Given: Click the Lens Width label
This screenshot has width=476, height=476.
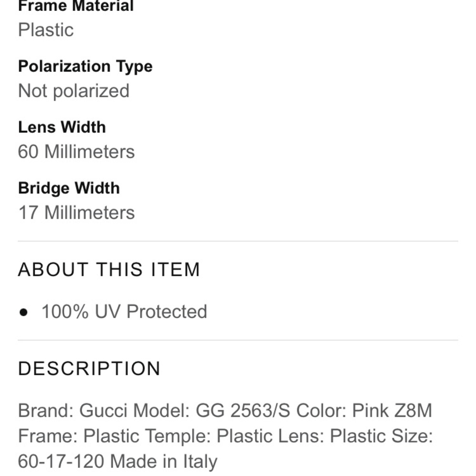Looking at the screenshot, I should pos(62,127).
